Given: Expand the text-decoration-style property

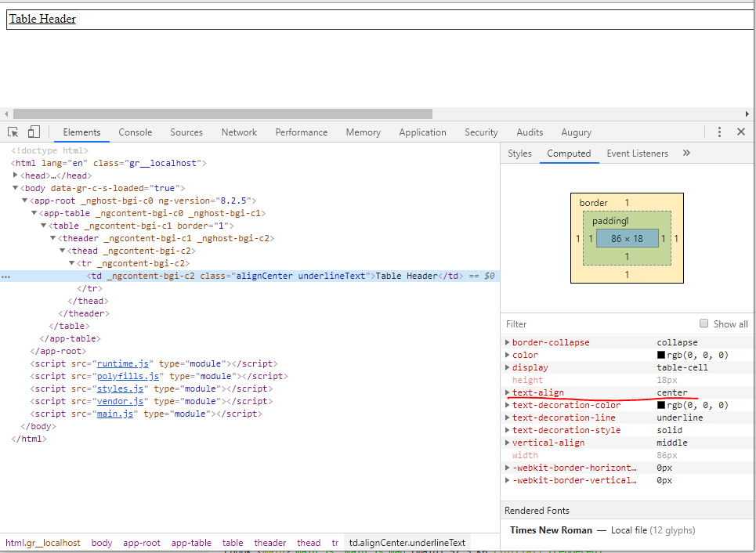Looking at the screenshot, I should coord(507,429).
